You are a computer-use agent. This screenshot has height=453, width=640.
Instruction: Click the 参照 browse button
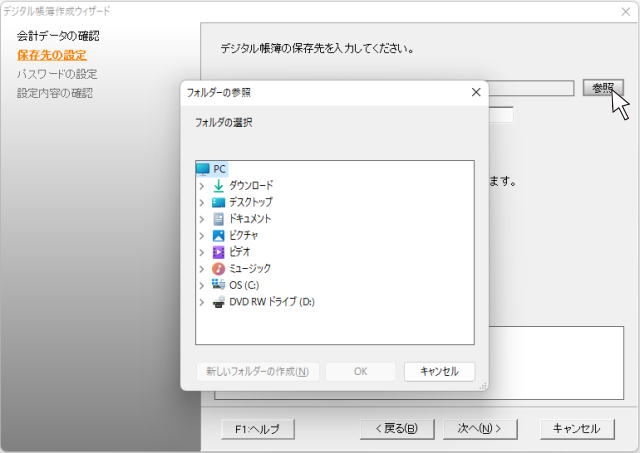click(603, 88)
